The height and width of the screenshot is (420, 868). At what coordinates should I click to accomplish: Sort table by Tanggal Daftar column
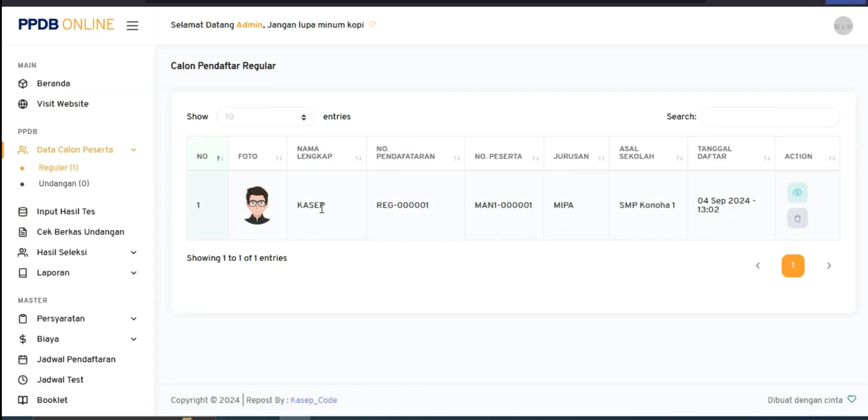click(x=731, y=153)
